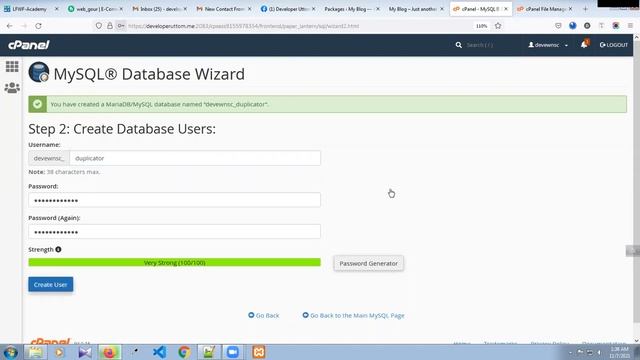Open Visual Studio from taskbar
Viewport: 640px width, 360px height.
point(85,352)
